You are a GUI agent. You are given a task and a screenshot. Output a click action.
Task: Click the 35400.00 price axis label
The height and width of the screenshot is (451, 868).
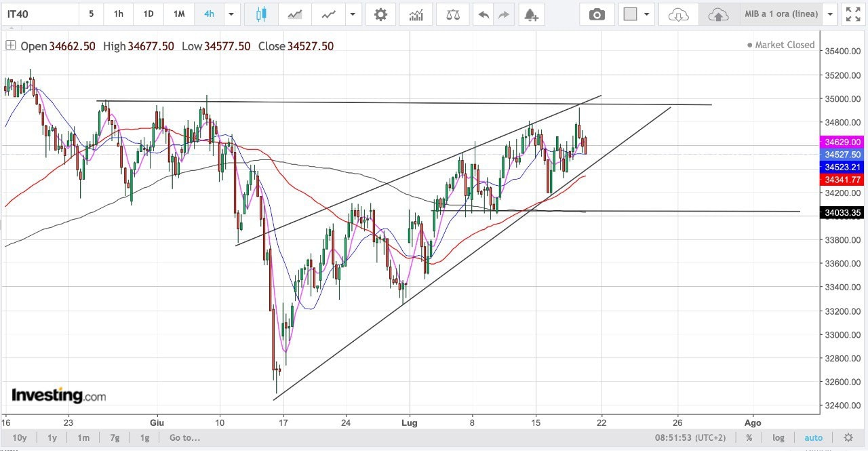tap(843, 52)
